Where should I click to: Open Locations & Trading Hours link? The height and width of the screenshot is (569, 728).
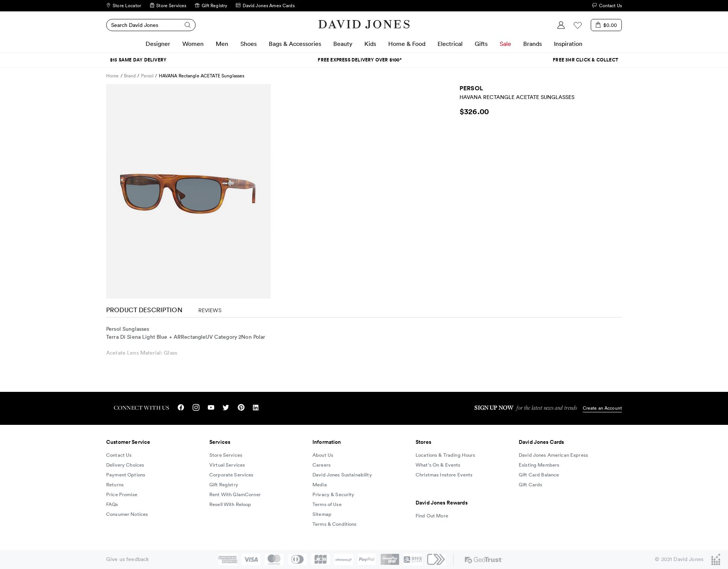[445, 455]
